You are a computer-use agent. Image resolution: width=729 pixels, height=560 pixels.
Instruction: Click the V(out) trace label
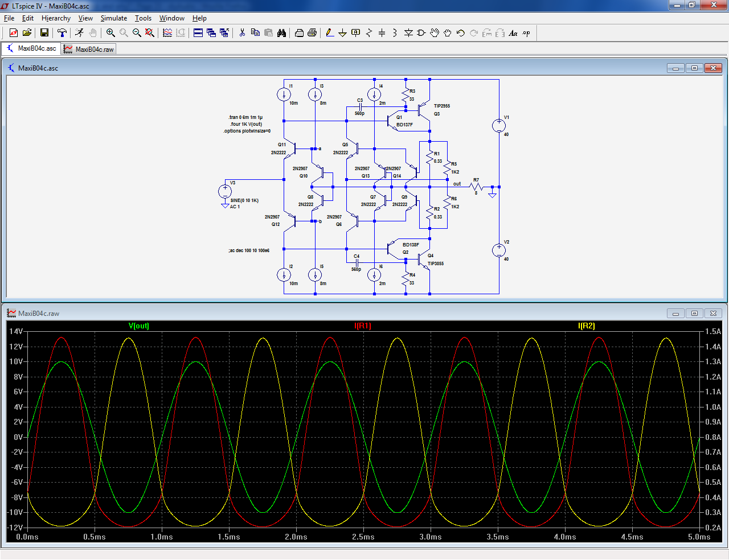(139, 326)
